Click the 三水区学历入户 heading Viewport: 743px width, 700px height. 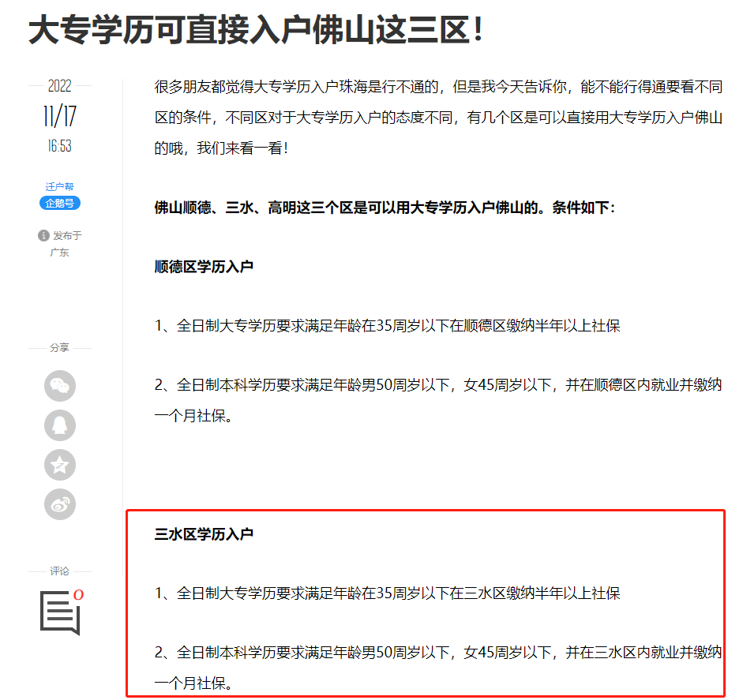pyautogui.click(x=204, y=534)
